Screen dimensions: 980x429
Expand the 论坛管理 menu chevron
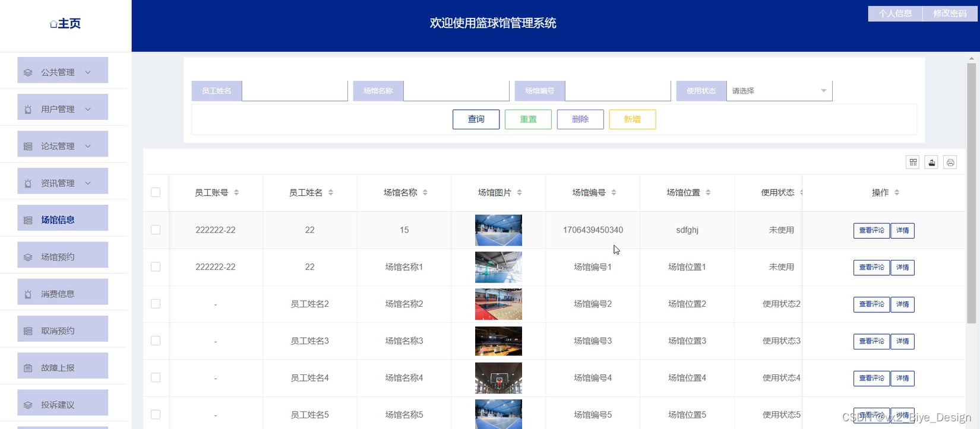88,146
